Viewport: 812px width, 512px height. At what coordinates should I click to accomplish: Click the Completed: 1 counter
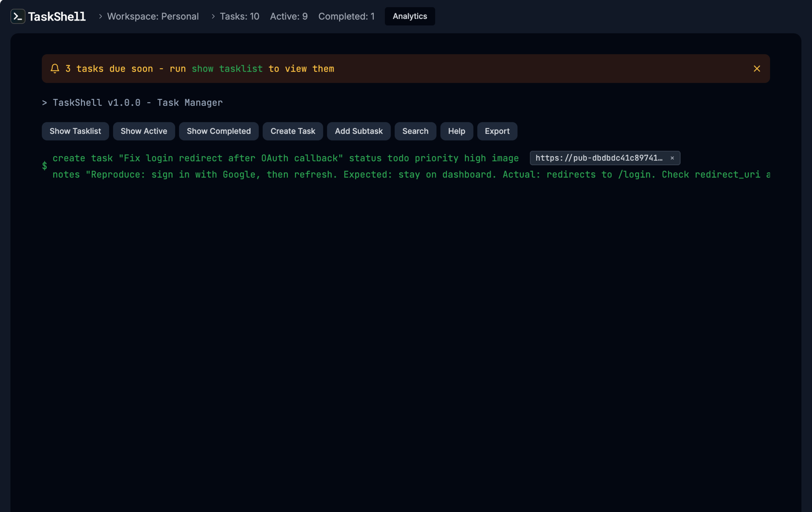[347, 16]
